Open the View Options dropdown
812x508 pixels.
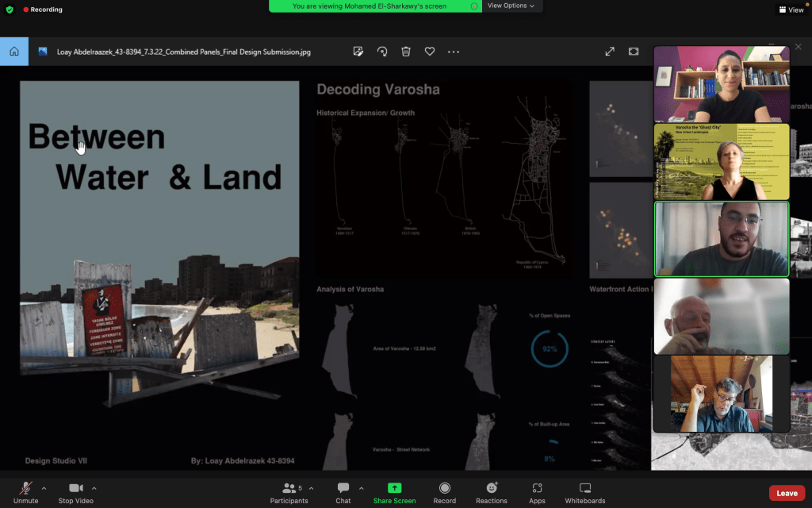pos(511,6)
